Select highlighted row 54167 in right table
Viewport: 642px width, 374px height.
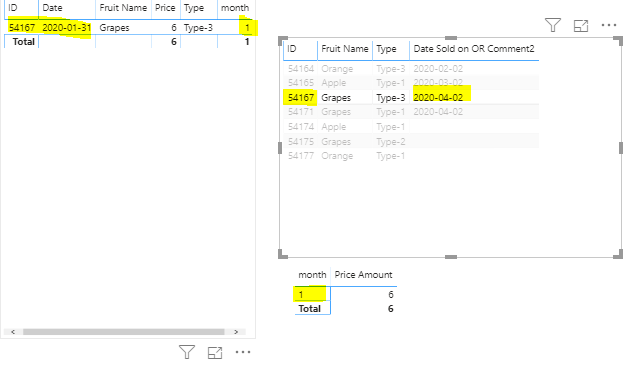point(411,97)
